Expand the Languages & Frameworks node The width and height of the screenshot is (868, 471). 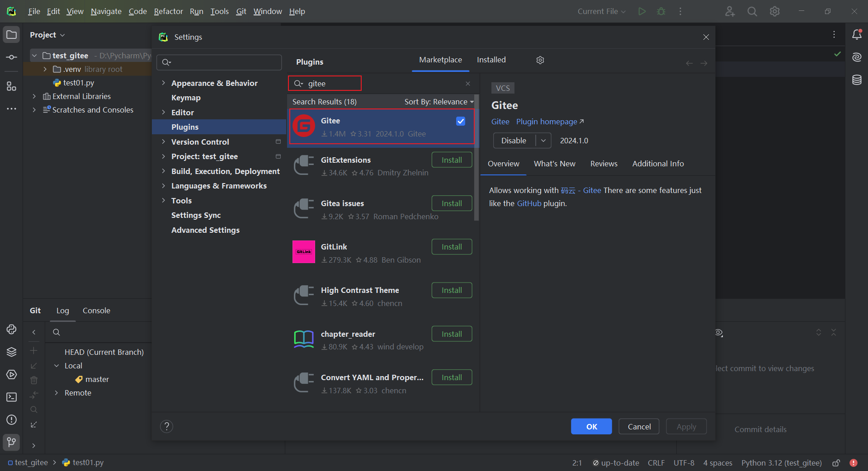[x=163, y=186]
